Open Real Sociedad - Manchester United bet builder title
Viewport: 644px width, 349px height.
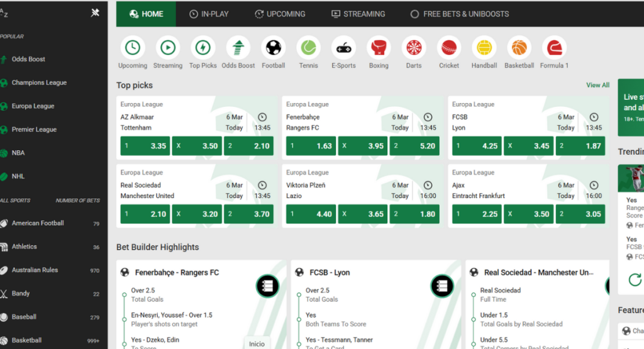pyautogui.click(x=538, y=273)
